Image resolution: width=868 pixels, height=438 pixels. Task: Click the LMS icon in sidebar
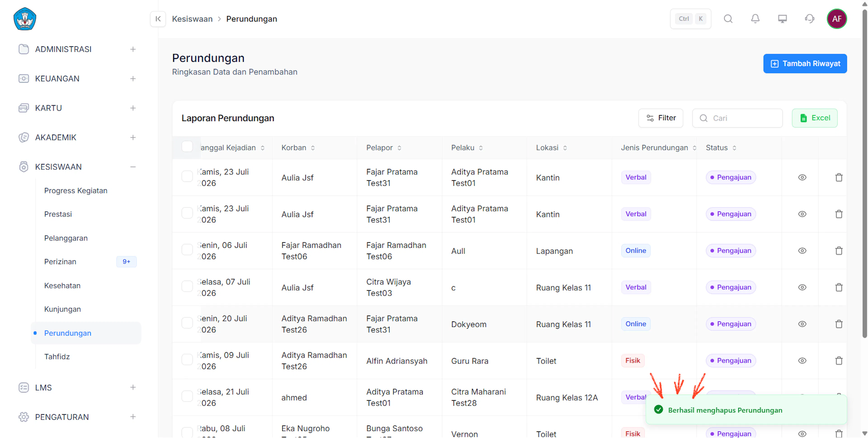pyautogui.click(x=24, y=387)
